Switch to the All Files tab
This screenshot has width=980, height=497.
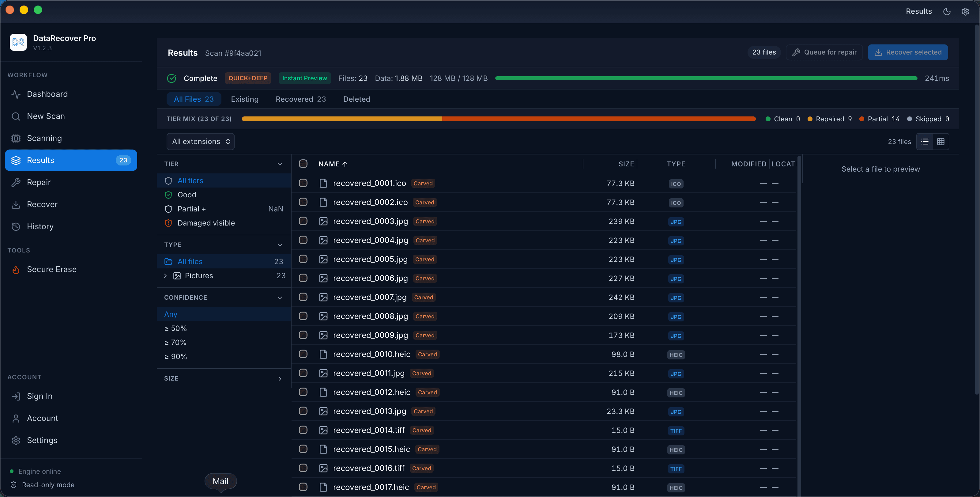(x=194, y=99)
